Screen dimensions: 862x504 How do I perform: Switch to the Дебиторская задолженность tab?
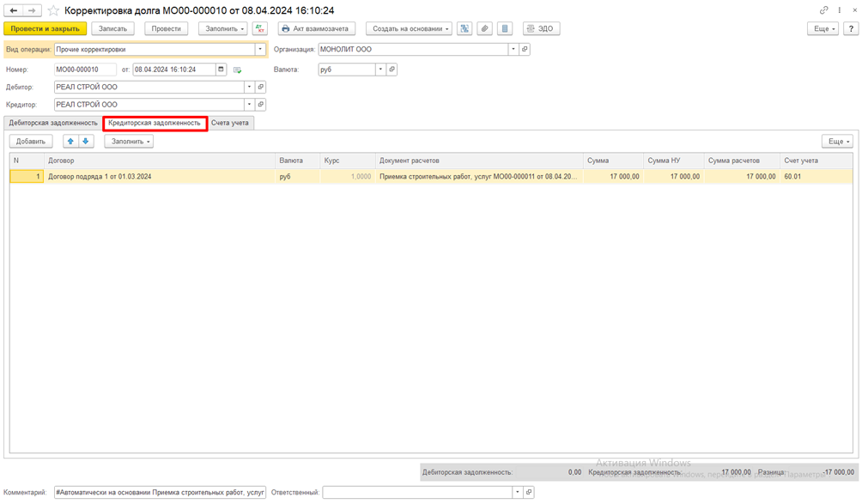point(53,123)
